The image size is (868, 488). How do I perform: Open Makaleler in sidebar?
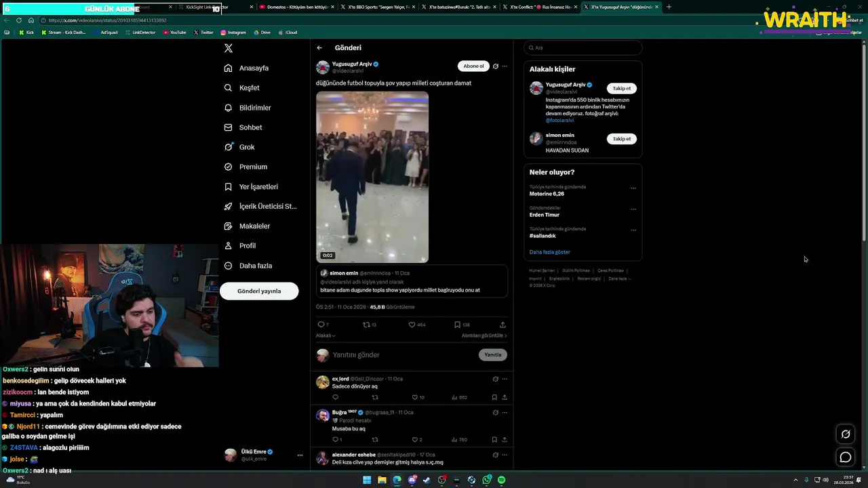[247, 226]
